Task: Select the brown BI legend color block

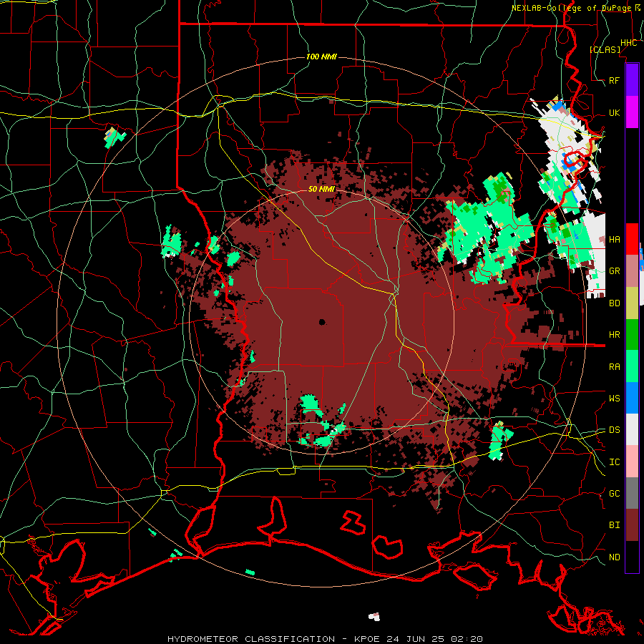Action: (632, 525)
